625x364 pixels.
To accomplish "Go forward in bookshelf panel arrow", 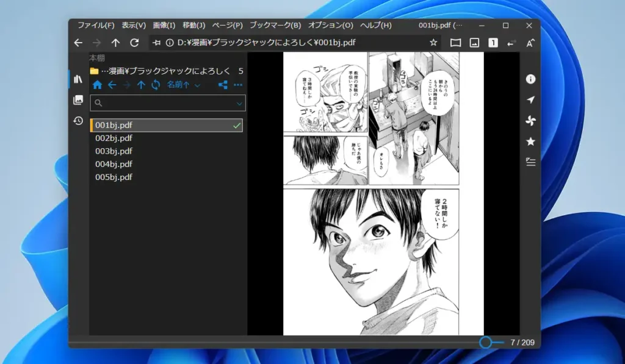I will coord(126,85).
